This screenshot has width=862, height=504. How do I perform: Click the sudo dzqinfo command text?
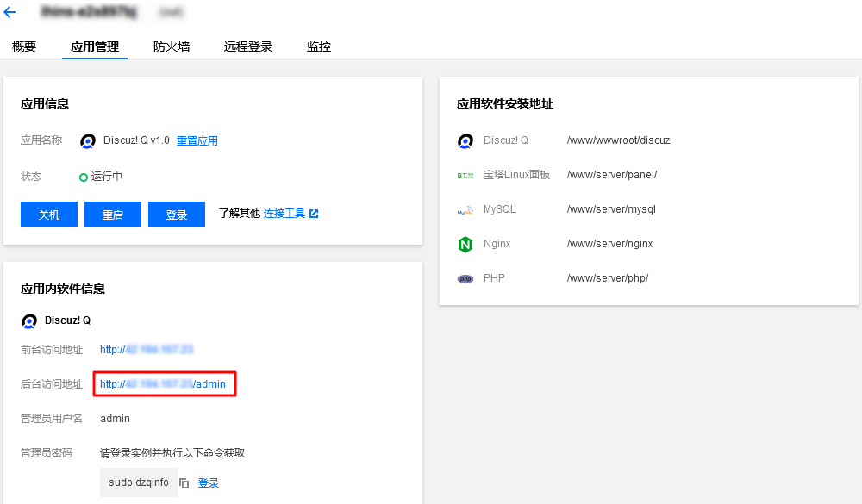pos(139,482)
